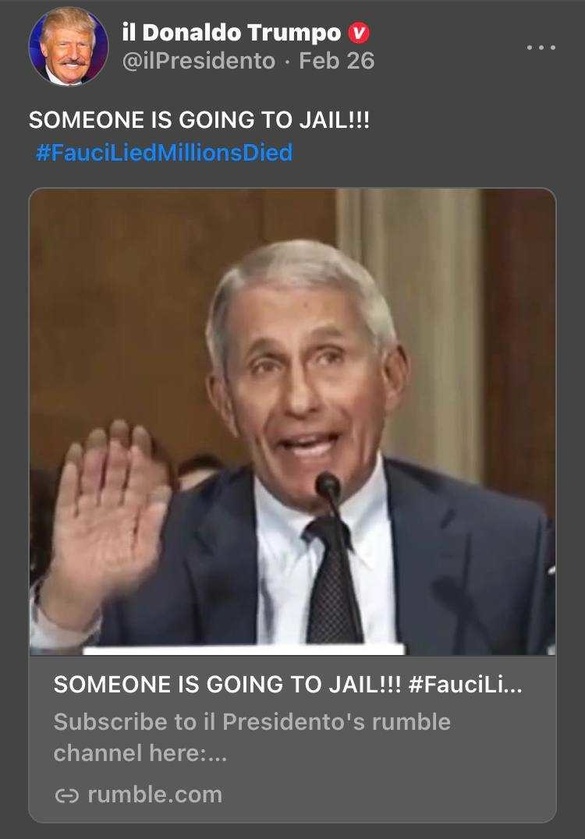Screen dimensions: 585x839
Task: Click the chain link icon beside rumble.com
Action: pos(67,796)
